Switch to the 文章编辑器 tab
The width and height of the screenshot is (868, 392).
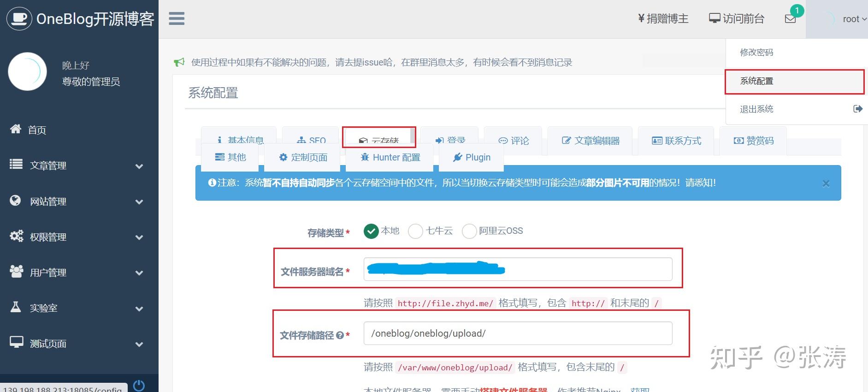(x=590, y=141)
